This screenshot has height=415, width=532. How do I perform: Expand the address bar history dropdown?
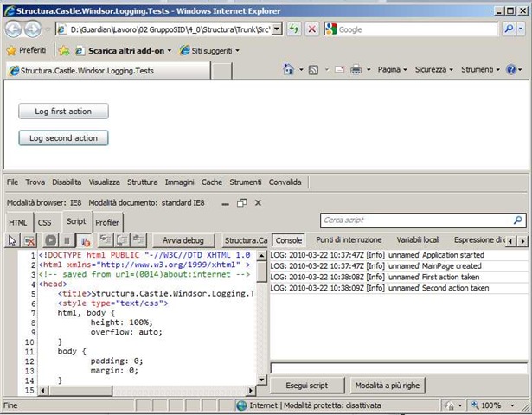click(x=277, y=29)
